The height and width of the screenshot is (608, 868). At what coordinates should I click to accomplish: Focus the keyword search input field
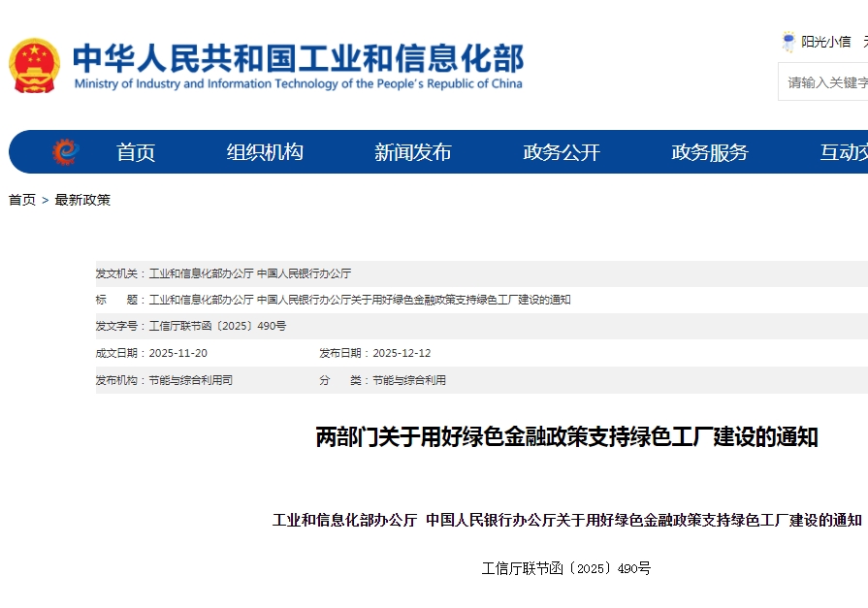(825, 82)
